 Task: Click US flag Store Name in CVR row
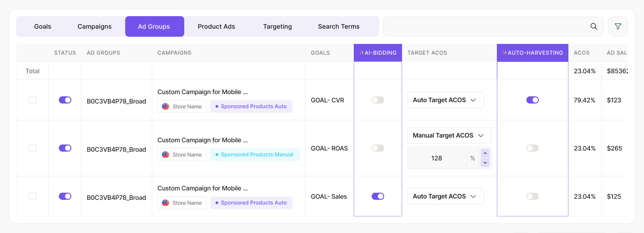(182, 107)
